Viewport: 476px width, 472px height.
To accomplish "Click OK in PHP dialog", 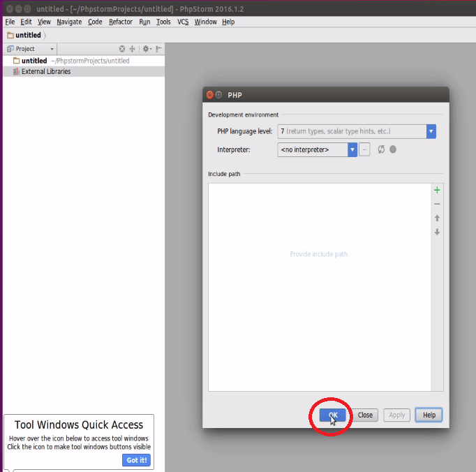I will [x=333, y=415].
